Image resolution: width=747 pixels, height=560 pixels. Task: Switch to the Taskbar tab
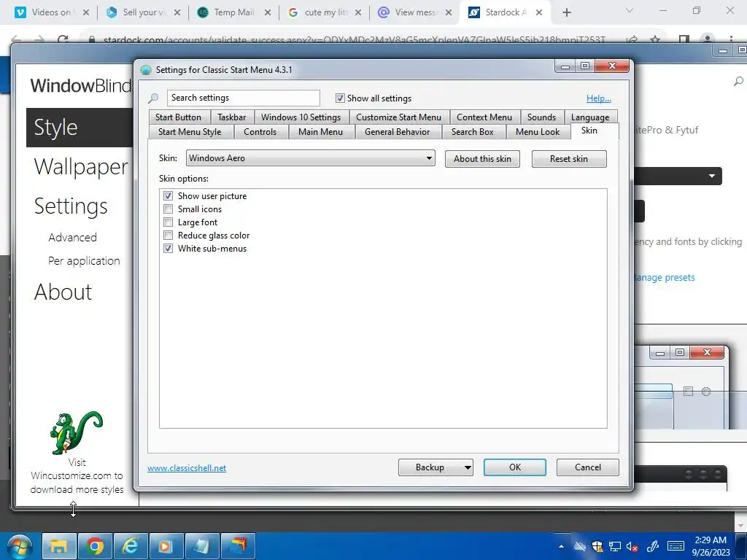tap(231, 117)
